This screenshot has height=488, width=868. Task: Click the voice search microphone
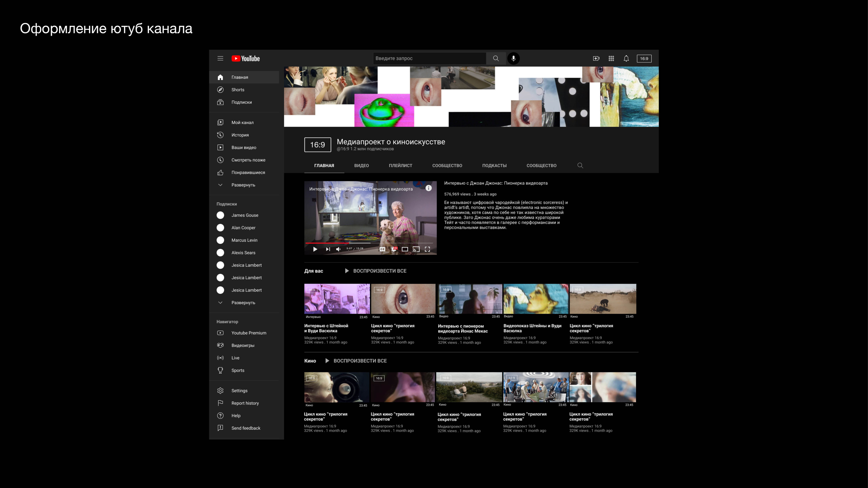(513, 58)
